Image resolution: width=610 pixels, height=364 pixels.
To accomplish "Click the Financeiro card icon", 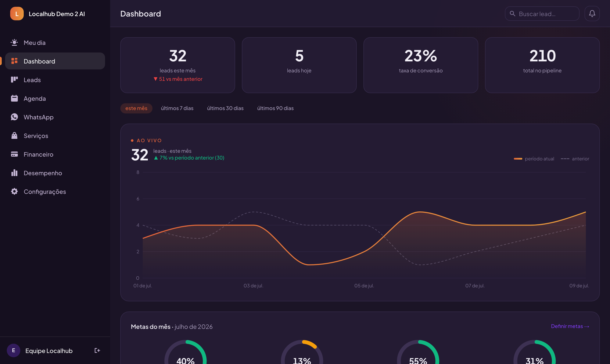I will pos(14,154).
